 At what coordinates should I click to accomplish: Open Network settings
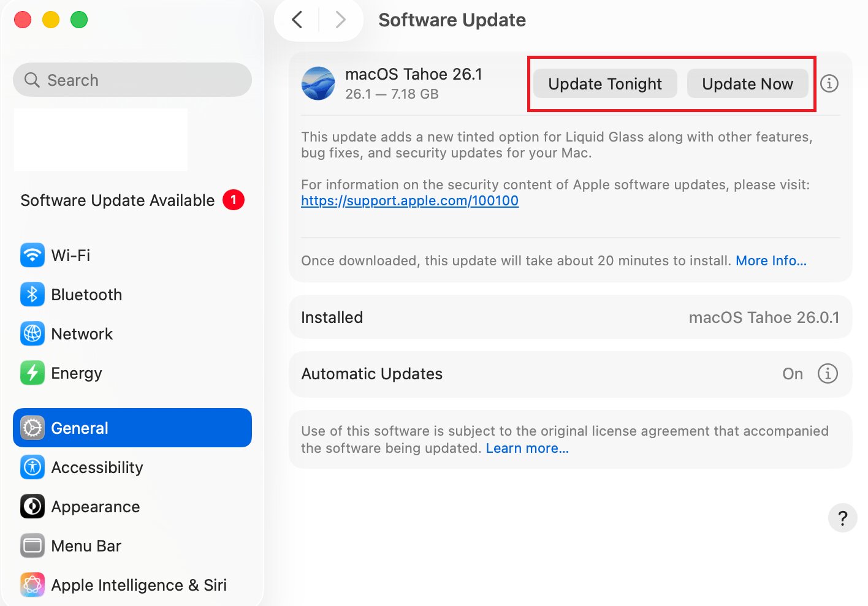click(82, 333)
